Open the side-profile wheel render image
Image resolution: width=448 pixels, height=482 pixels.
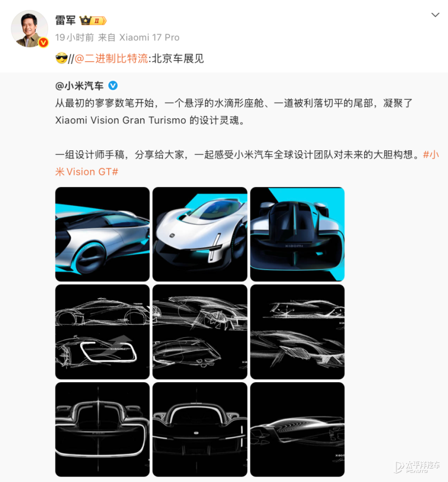(102, 234)
